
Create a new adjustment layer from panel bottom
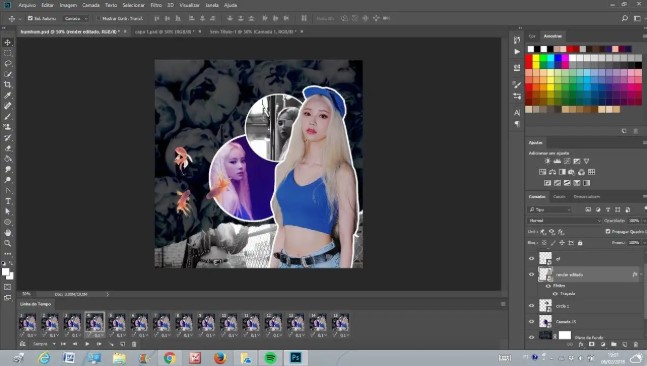603,344
